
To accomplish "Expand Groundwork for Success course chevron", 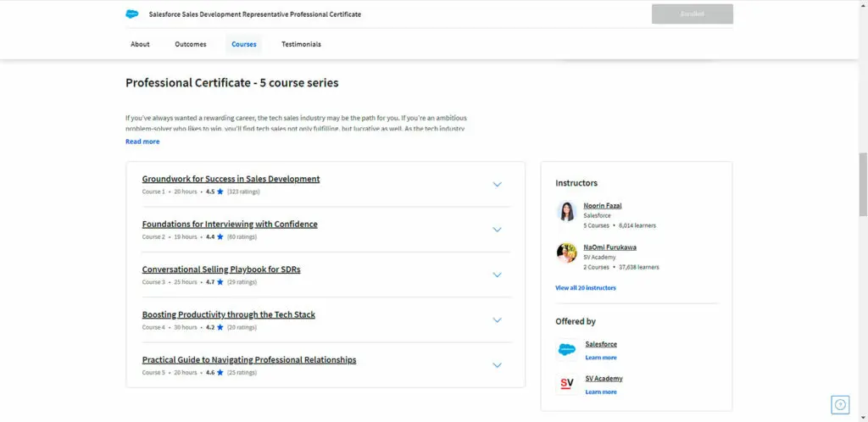I will pos(497,185).
